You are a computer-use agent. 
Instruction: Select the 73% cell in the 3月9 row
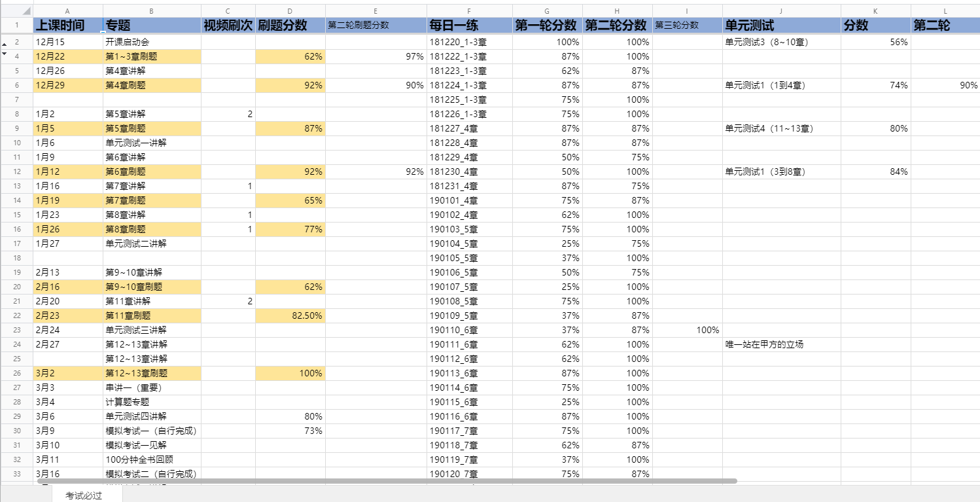click(290, 431)
